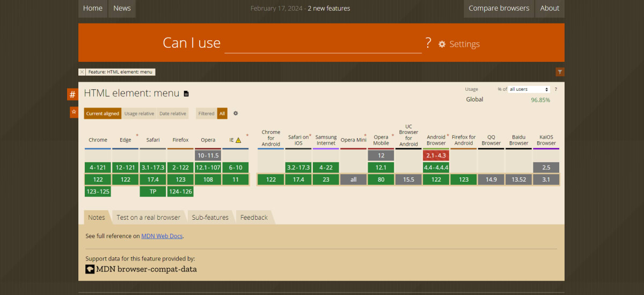Select IE version 11 cell

pos(236,179)
